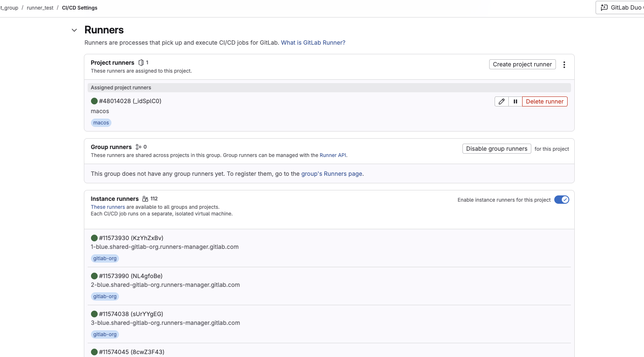Follow the Runner API link
This screenshot has height=357, width=644.
coord(333,155)
